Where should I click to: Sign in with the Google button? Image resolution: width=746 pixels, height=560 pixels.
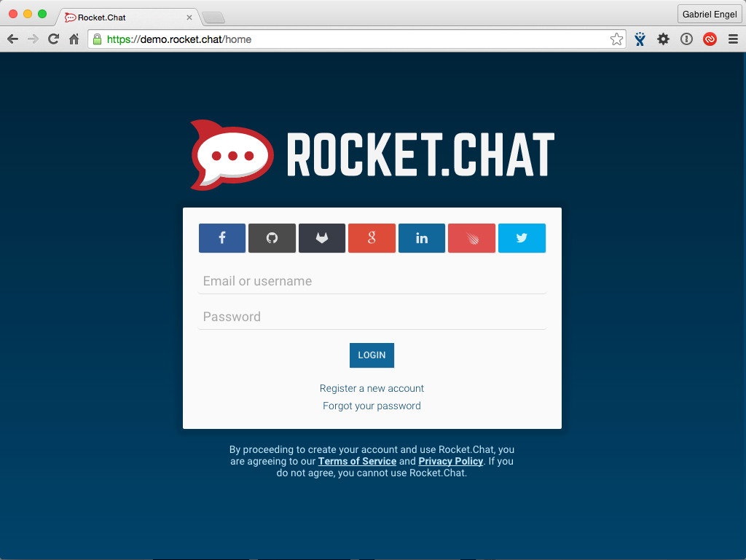point(372,238)
